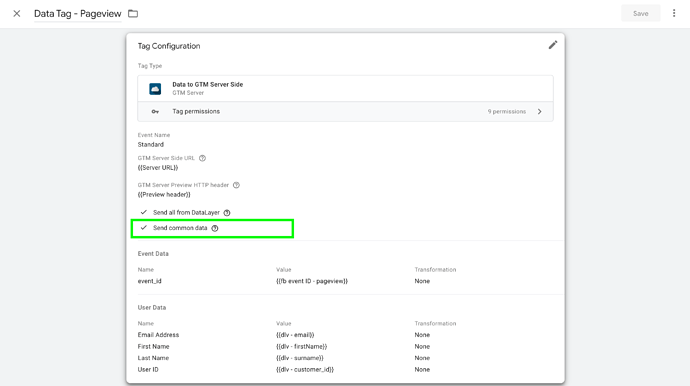Click the {{dlv - email}} value
Screen dimensions: 690x386
[295, 335]
